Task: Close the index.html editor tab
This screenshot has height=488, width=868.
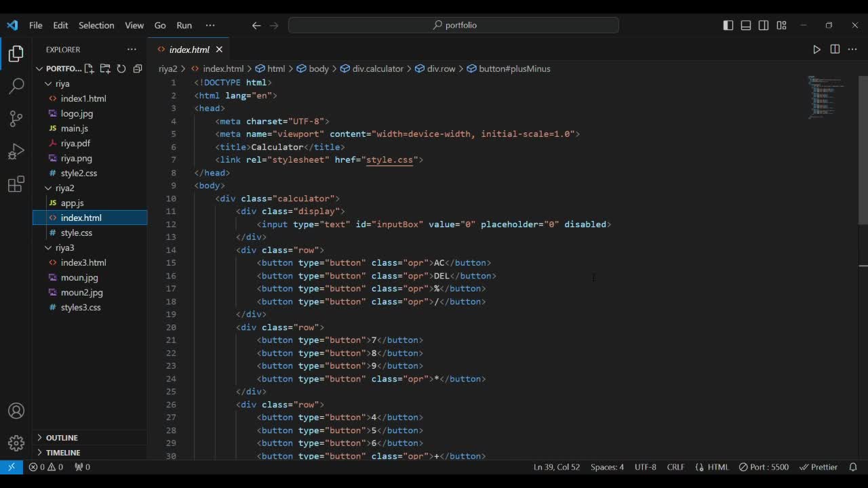Action: click(219, 49)
